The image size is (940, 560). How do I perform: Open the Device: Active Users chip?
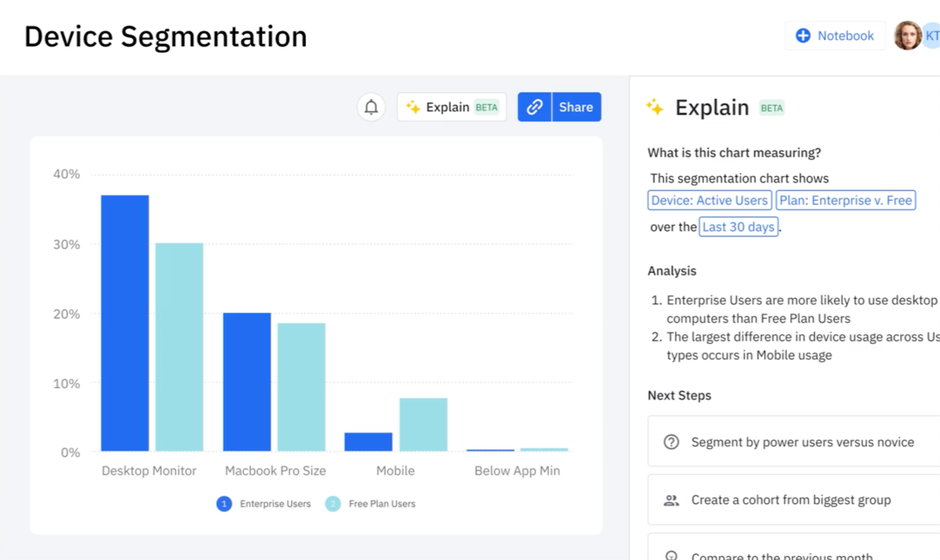click(x=710, y=200)
